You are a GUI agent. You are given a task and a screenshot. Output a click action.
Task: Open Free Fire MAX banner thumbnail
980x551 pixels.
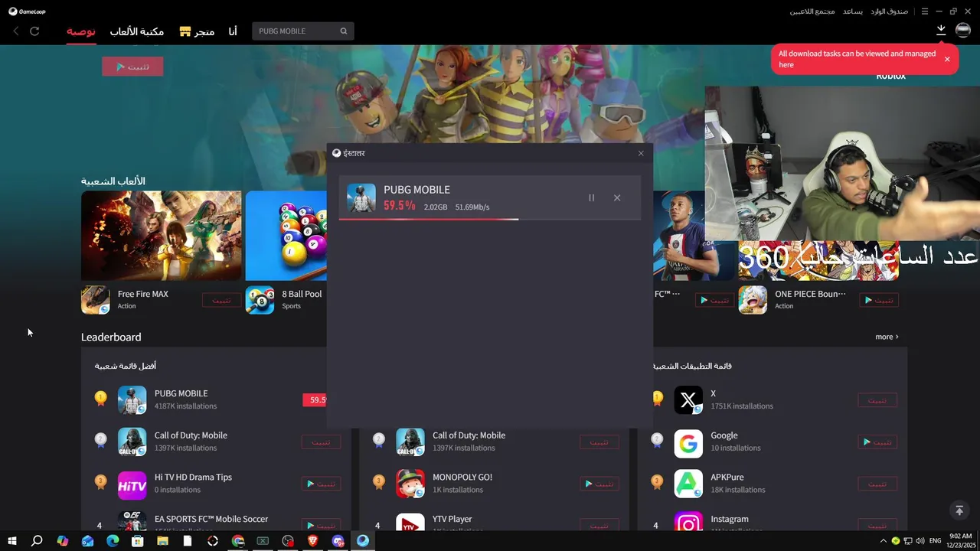click(162, 236)
